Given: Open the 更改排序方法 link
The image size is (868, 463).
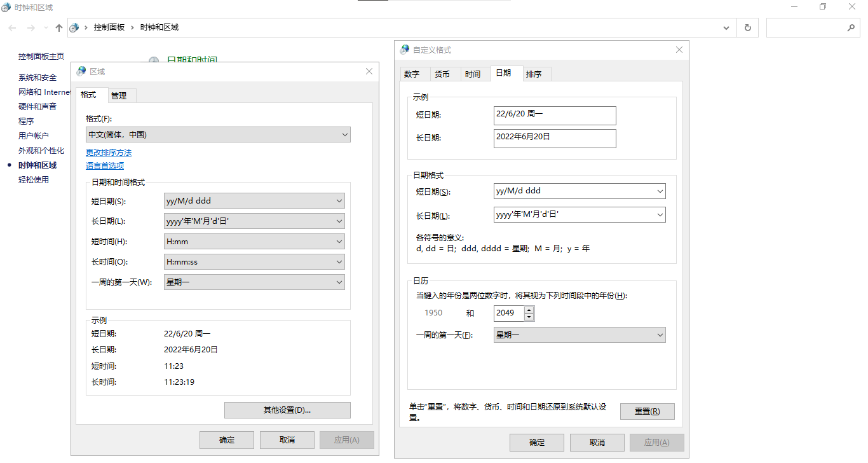Looking at the screenshot, I should (x=109, y=153).
